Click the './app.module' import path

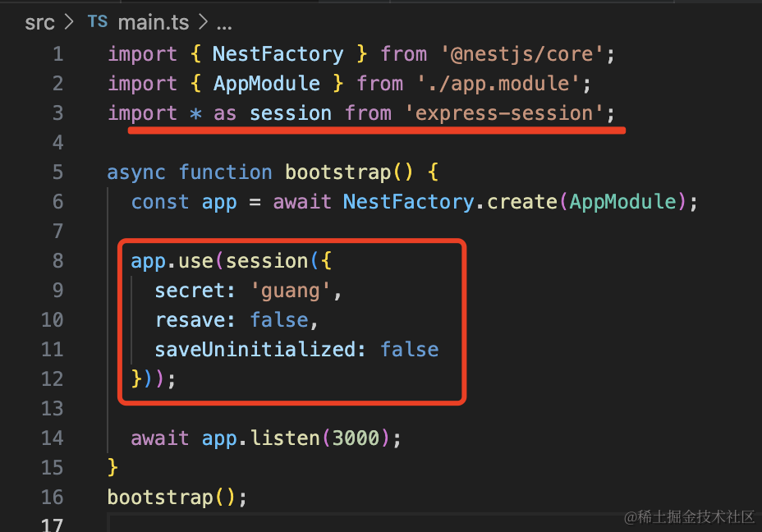(504, 84)
